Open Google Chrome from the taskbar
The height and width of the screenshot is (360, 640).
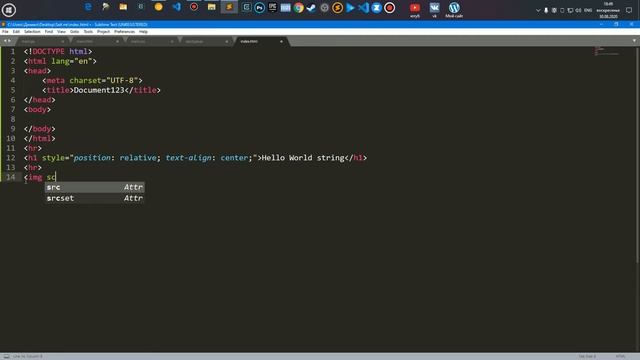[x=298, y=7]
